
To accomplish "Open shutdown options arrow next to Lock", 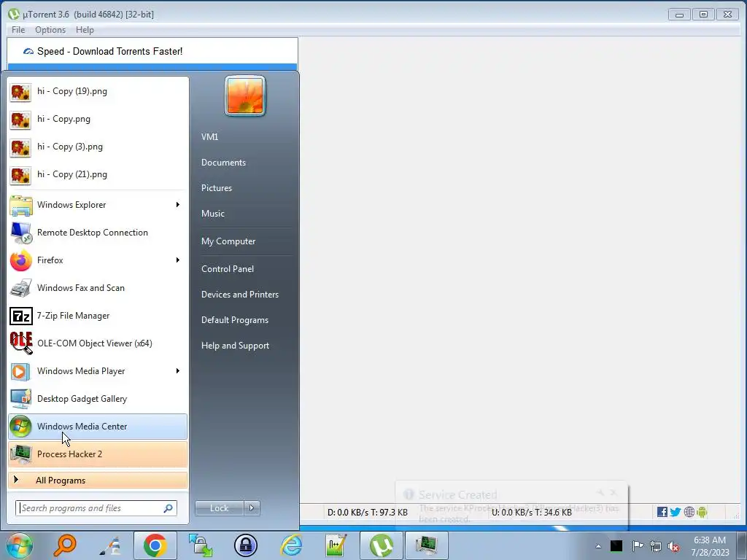I will pyautogui.click(x=252, y=508).
